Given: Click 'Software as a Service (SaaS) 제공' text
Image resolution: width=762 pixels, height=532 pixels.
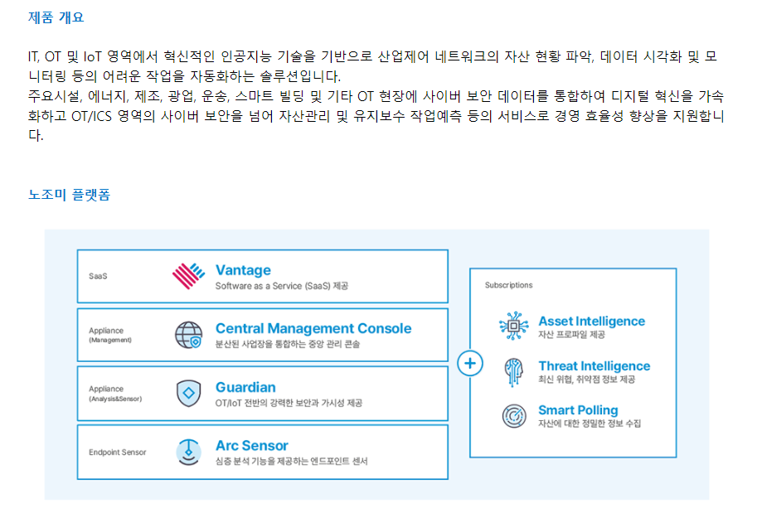Looking at the screenshot, I should tap(281, 286).
